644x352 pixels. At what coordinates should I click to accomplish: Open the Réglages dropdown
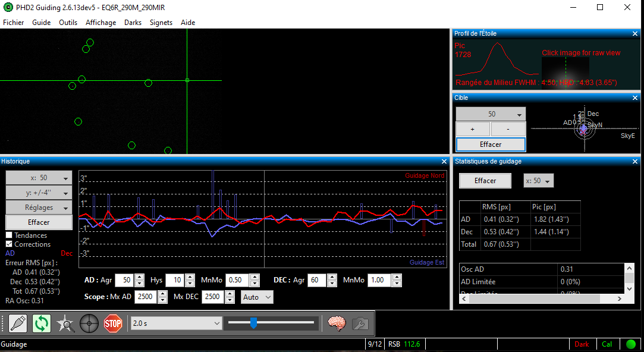coord(39,208)
